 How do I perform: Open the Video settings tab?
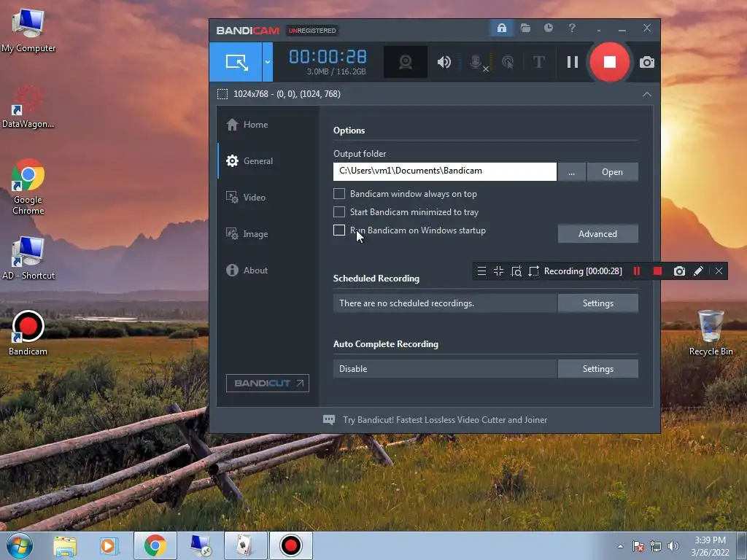coord(268,197)
